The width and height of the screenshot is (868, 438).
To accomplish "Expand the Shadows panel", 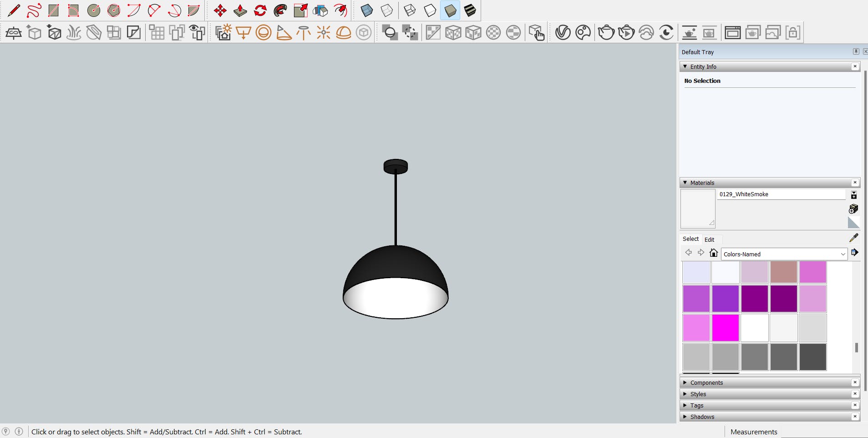I will (x=702, y=417).
